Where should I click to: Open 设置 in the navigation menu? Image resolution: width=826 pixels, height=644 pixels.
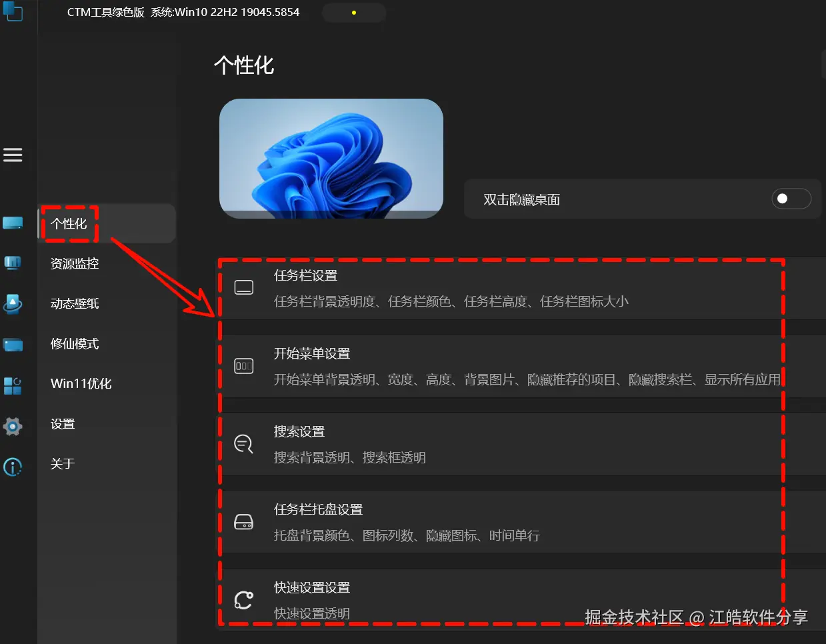pyautogui.click(x=107, y=424)
